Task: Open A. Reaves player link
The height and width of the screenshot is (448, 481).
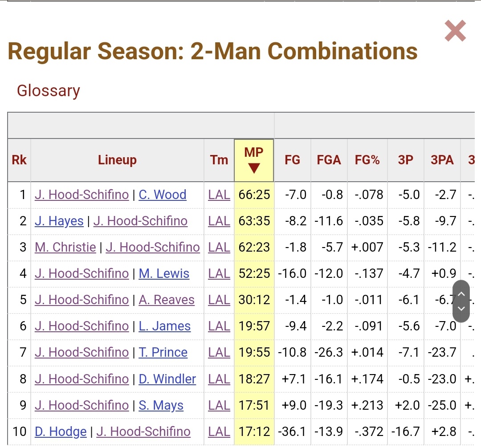Action: [167, 300]
